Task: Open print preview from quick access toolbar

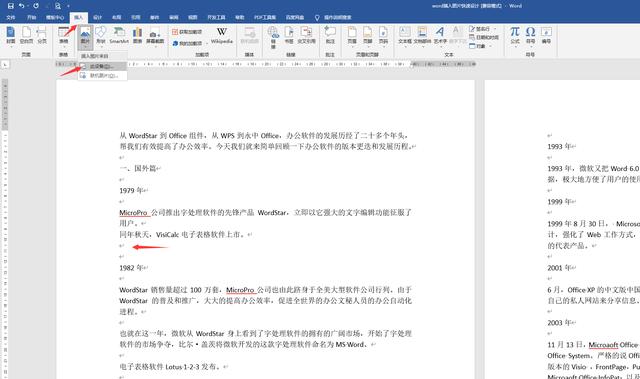Action: coord(58,6)
